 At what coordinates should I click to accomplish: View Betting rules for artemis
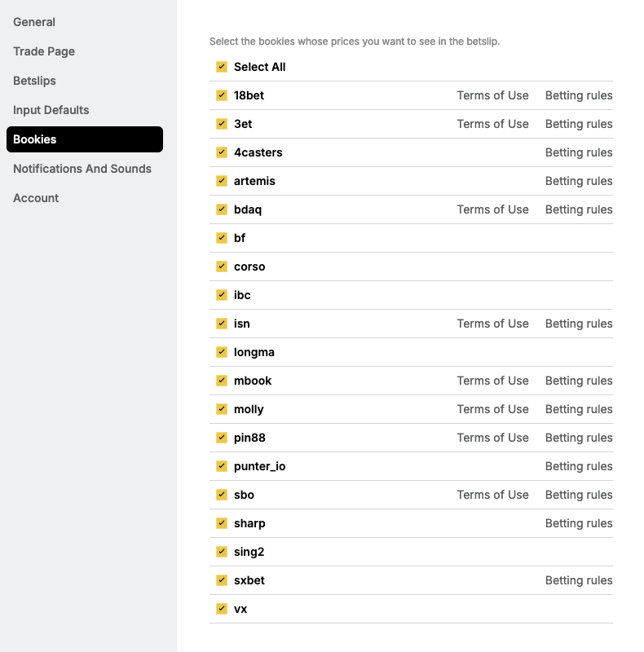pos(579,181)
